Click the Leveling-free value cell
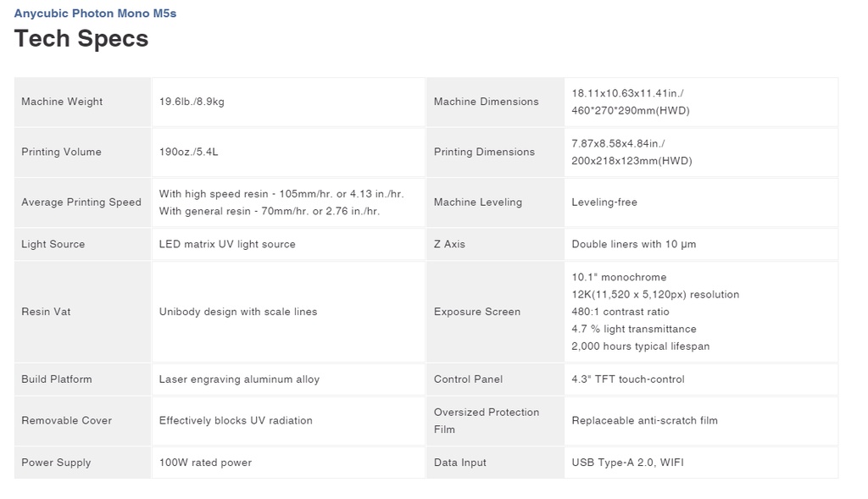 (x=701, y=202)
